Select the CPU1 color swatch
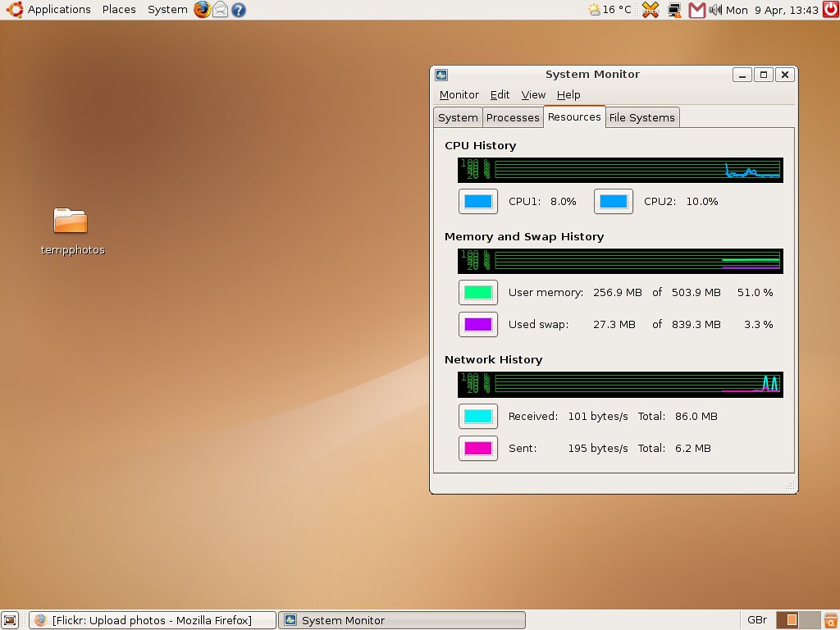Viewport: 840px width, 630px height. 477,201
